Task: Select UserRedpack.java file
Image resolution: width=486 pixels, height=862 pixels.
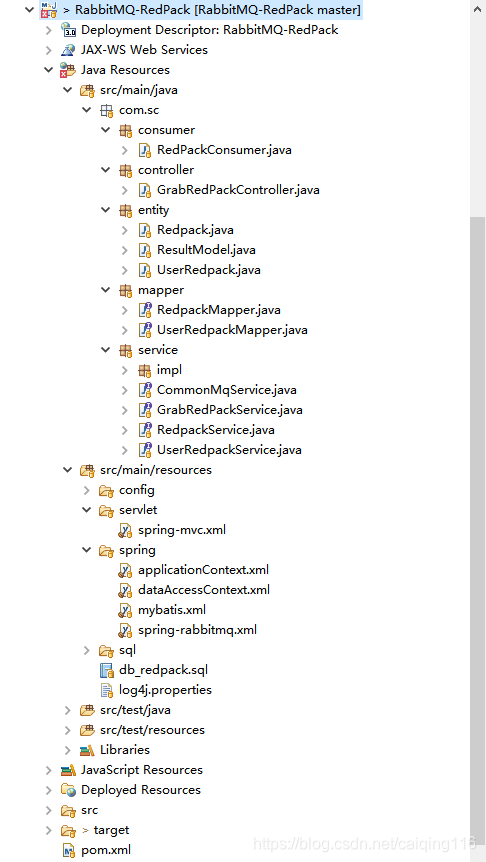Action: 208,270
